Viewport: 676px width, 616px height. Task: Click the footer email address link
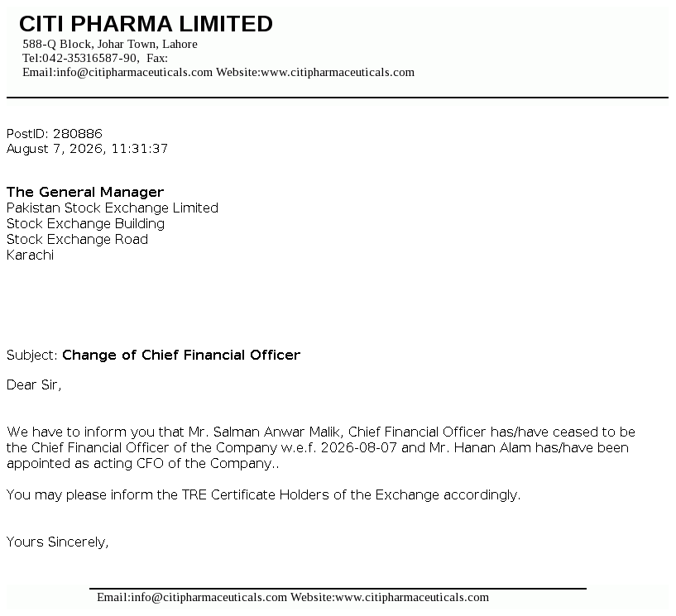pos(209,597)
